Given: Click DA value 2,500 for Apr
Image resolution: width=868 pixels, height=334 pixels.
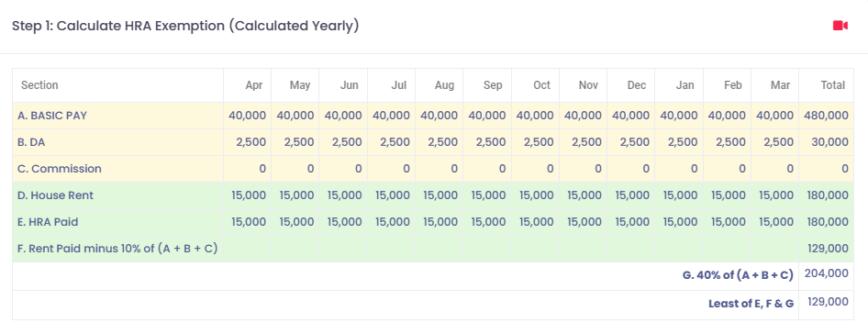Looking at the screenshot, I should 251,142.
